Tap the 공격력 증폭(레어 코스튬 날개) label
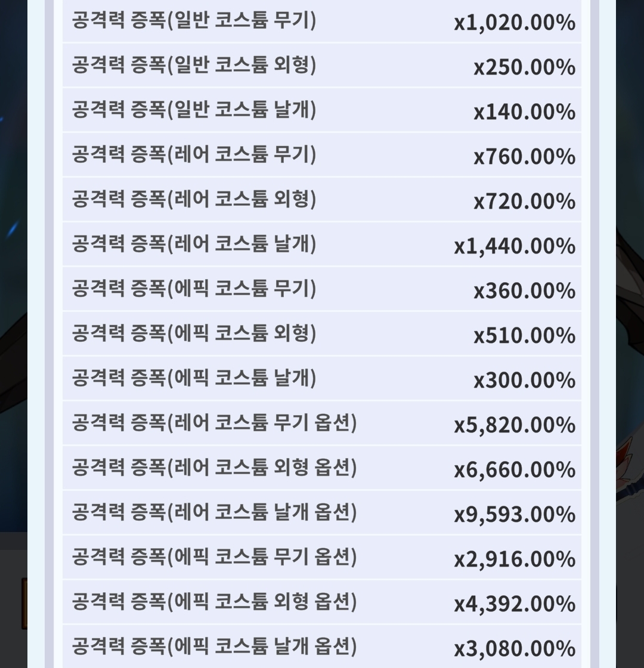This screenshot has height=668, width=644. pyautogui.click(x=194, y=244)
